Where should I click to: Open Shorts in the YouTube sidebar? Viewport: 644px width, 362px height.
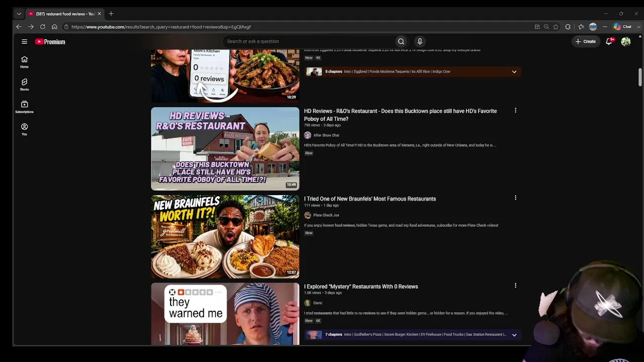pyautogui.click(x=24, y=84)
